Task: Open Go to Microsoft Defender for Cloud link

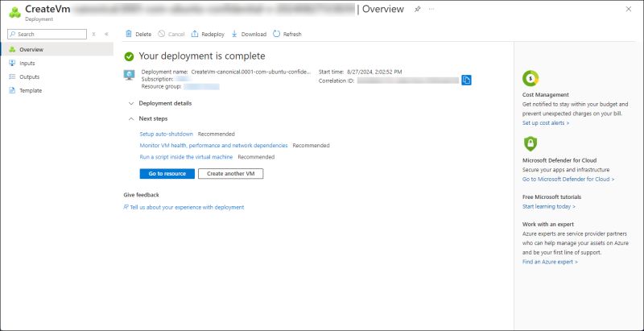Action: point(568,179)
